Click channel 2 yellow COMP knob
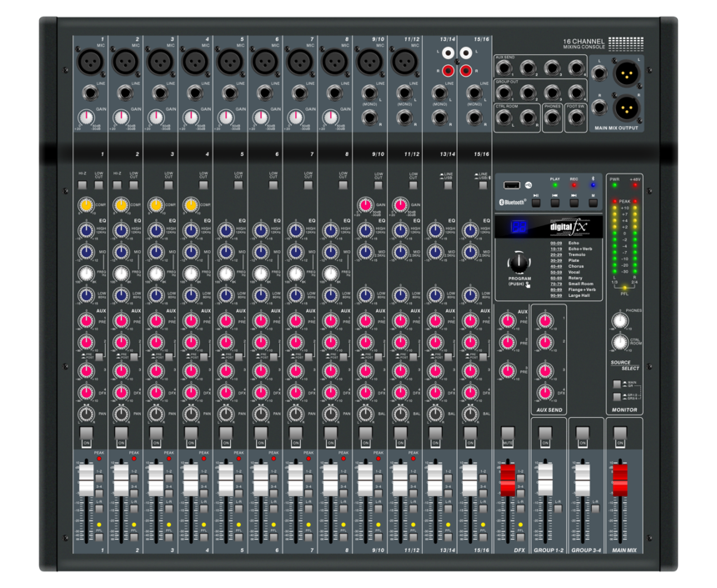The width and height of the screenshot is (717, 588). click(x=121, y=205)
